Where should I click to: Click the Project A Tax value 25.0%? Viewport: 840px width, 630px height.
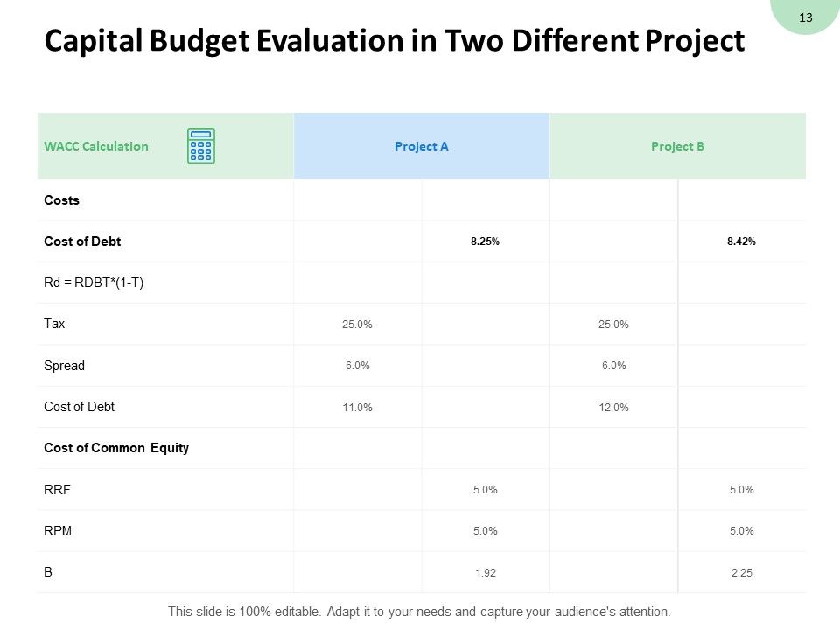tap(357, 324)
